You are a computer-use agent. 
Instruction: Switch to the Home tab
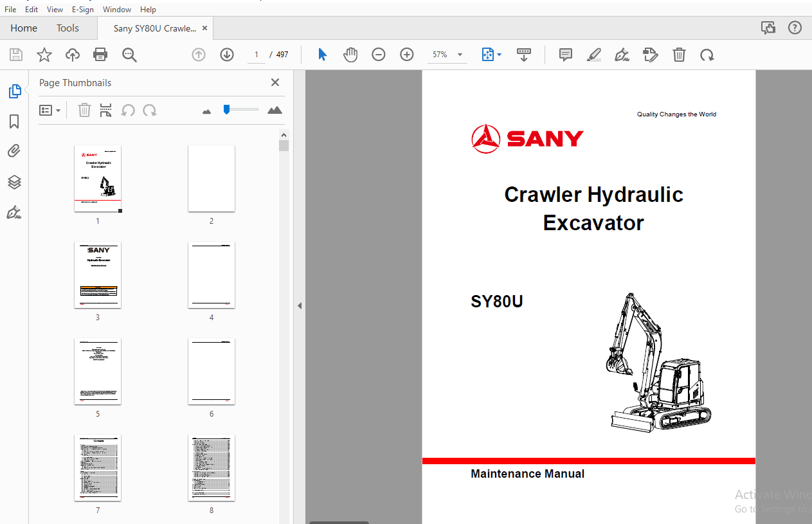[x=24, y=28]
